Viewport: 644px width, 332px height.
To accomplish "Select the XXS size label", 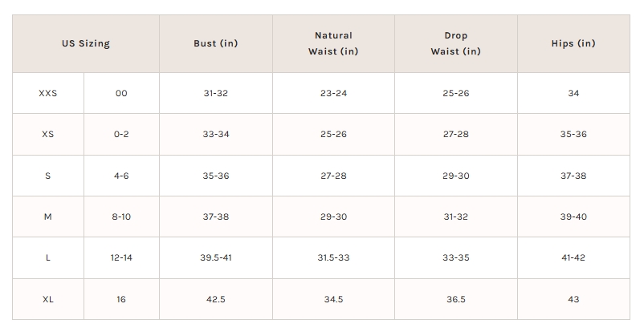I will tap(48, 93).
